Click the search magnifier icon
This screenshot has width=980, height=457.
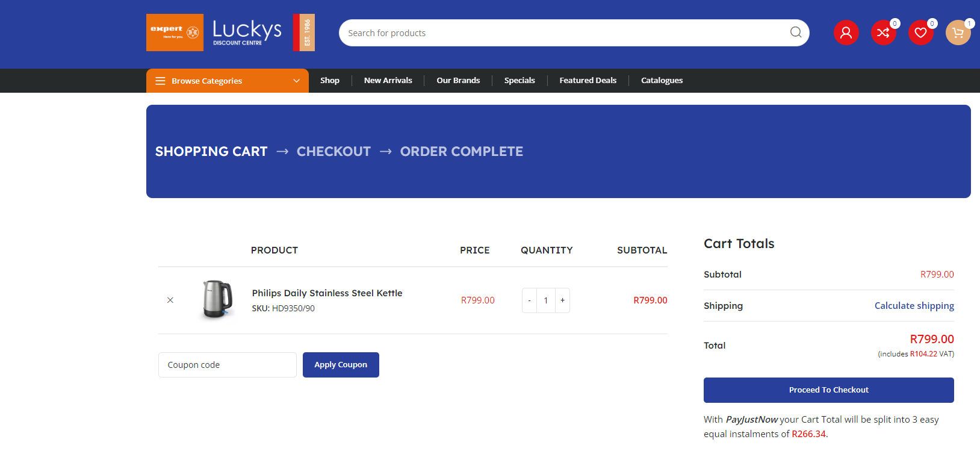click(796, 33)
